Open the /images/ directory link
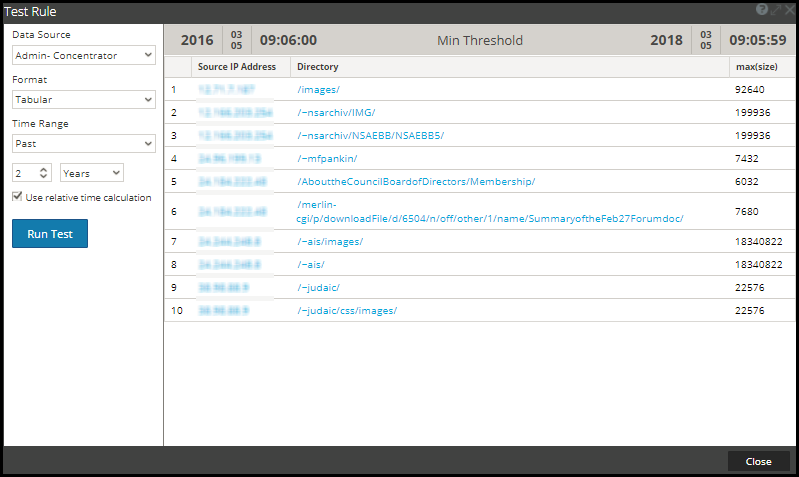 (318, 90)
